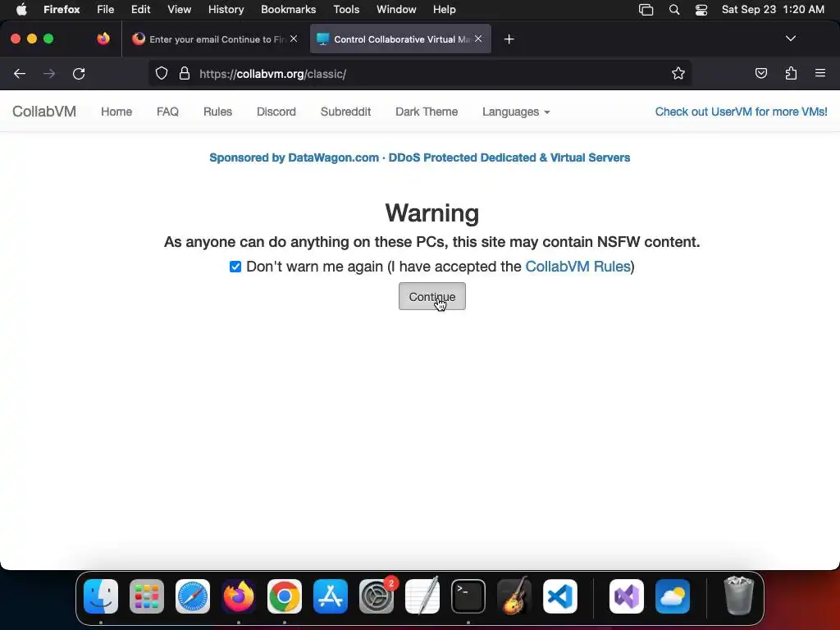The image size is (840, 630).
Task: Click the URL address bar
Action: [x=419, y=73]
